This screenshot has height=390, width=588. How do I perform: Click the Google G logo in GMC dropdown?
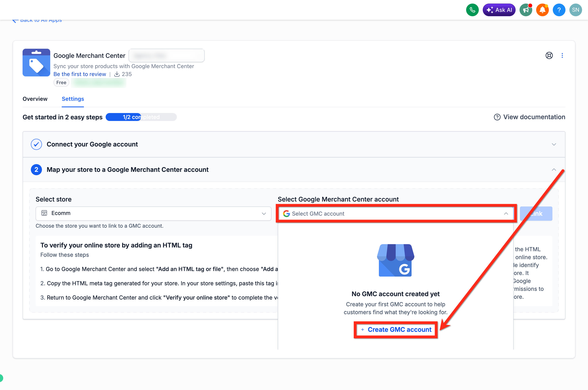coord(286,214)
